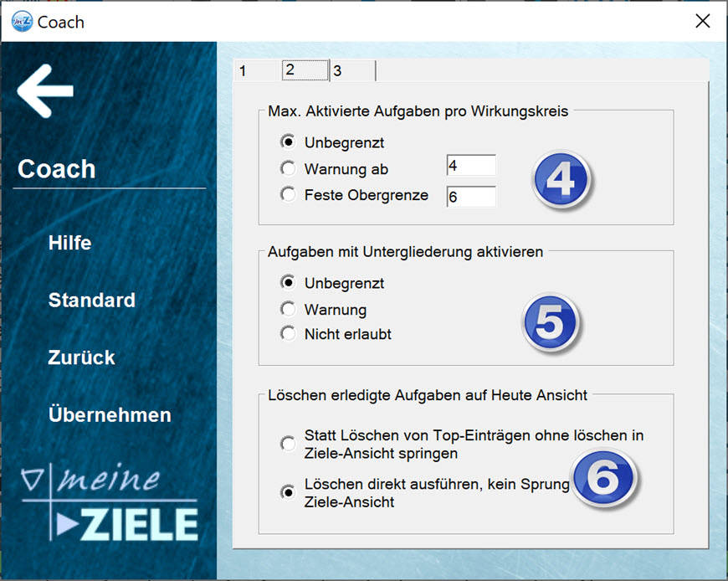Switch to tab 1
The width and height of the screenshot is (728, 581).
pos(244,71)
